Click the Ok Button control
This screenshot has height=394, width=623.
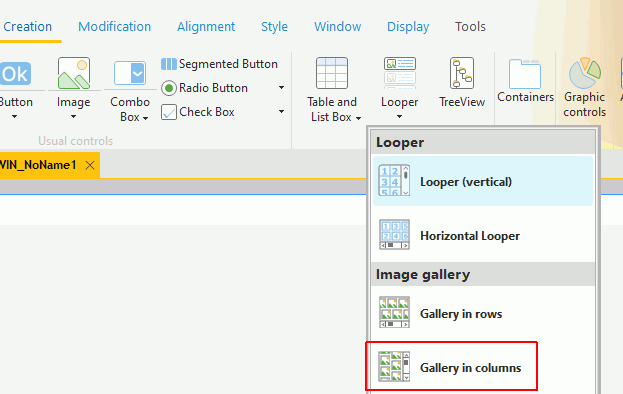(15, 73)
